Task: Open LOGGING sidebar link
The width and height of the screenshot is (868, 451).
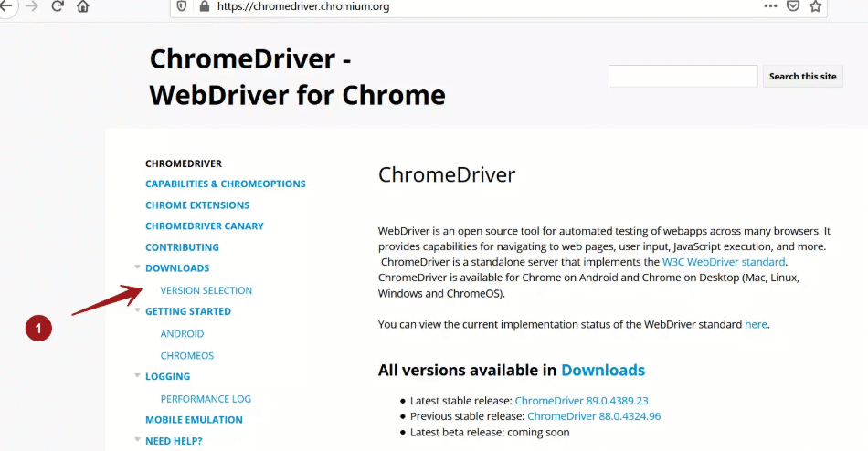Action: click(168, 377)
